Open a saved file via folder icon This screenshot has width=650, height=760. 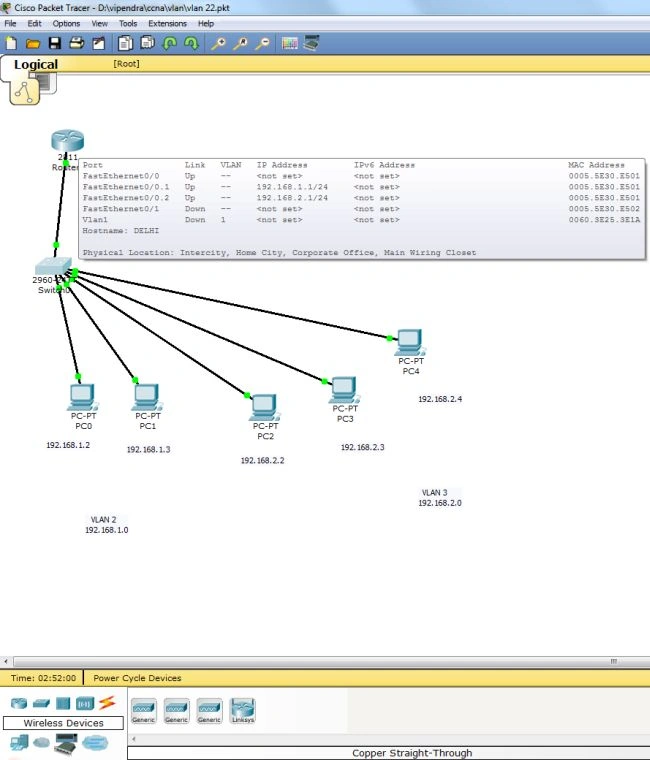pyautogui.click(x=33, y=44)
